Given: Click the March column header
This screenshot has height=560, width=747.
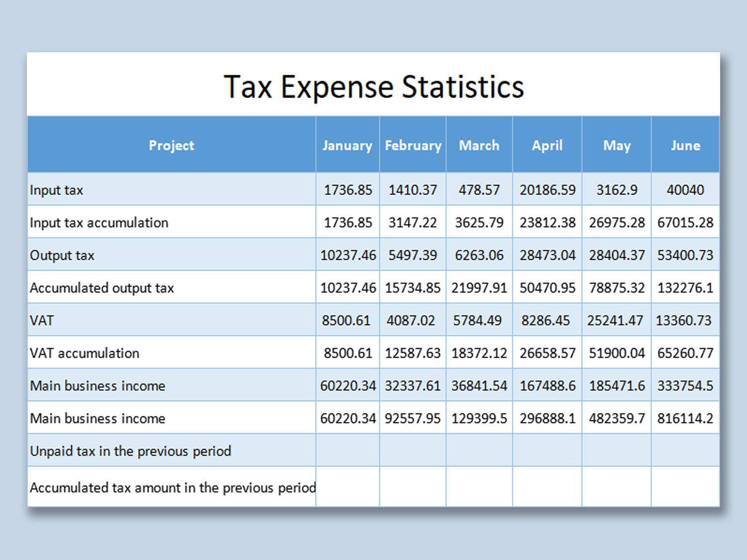Looking at the screenshot, I should click(x=479, y=145).
